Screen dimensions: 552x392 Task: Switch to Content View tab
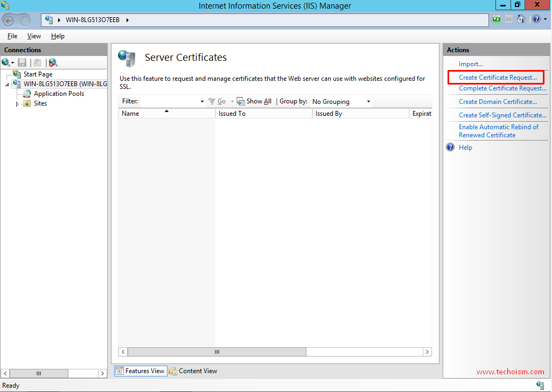pyautogui.click(x=193, y=371)
